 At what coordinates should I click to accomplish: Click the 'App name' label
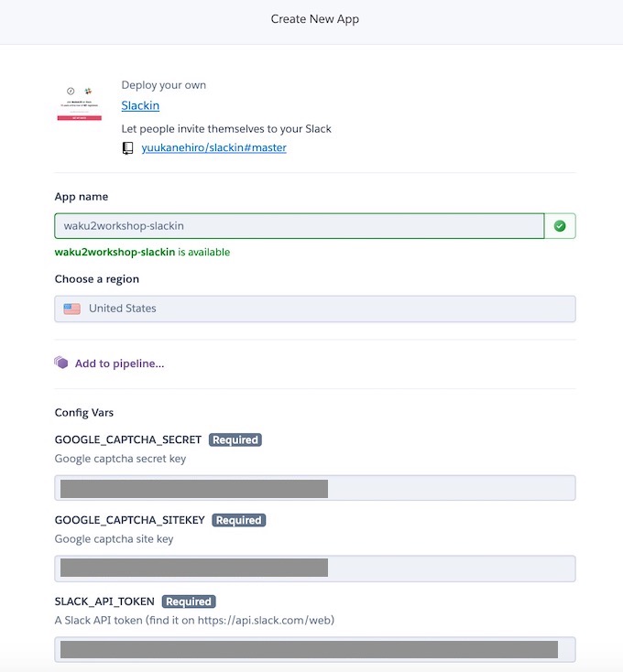[x=82, y=197]
